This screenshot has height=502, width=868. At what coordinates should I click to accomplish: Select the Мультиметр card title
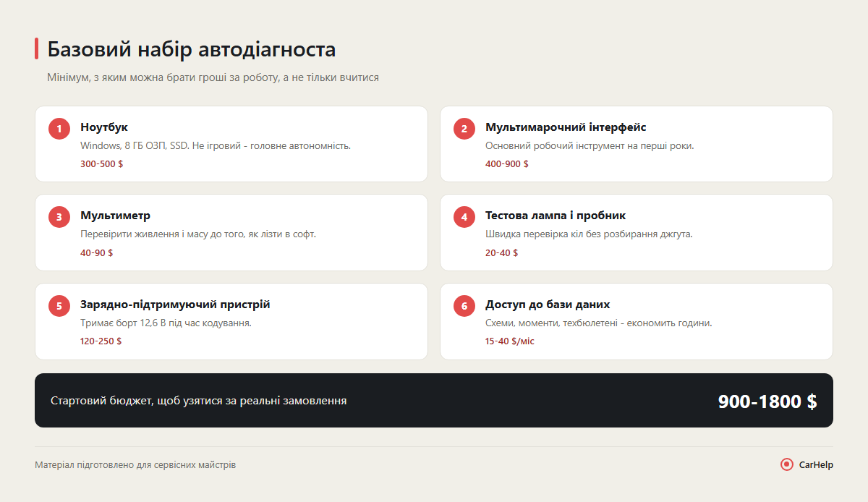(116, 216)
